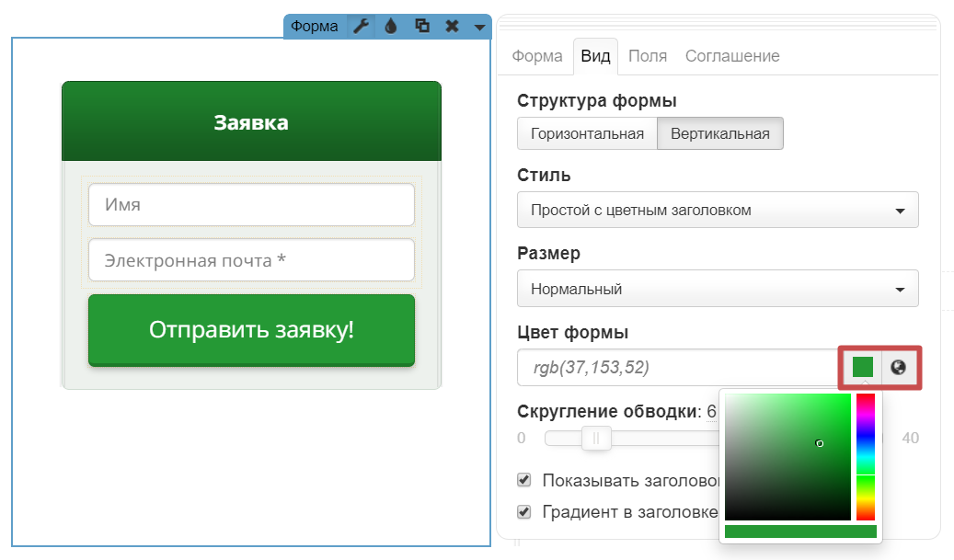Open the Размер dropdown
Viewport: 954px width, 560px height.
click(x=718, y=289)
